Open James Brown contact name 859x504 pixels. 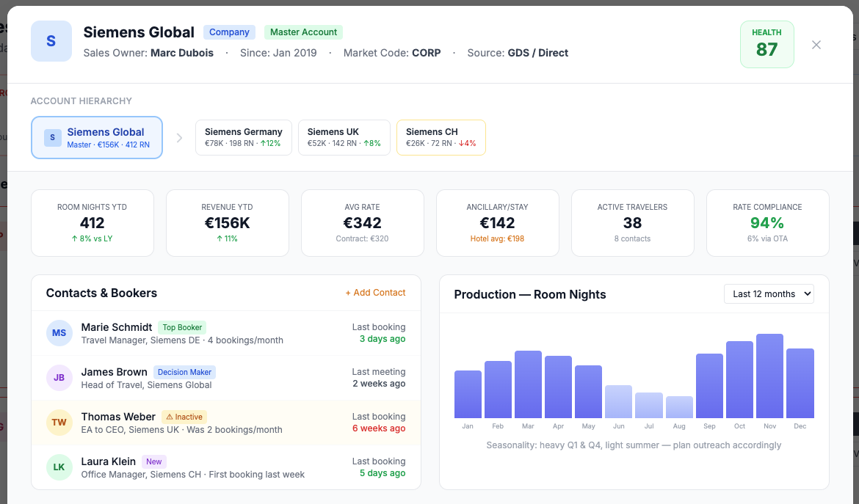pos(114,372)
